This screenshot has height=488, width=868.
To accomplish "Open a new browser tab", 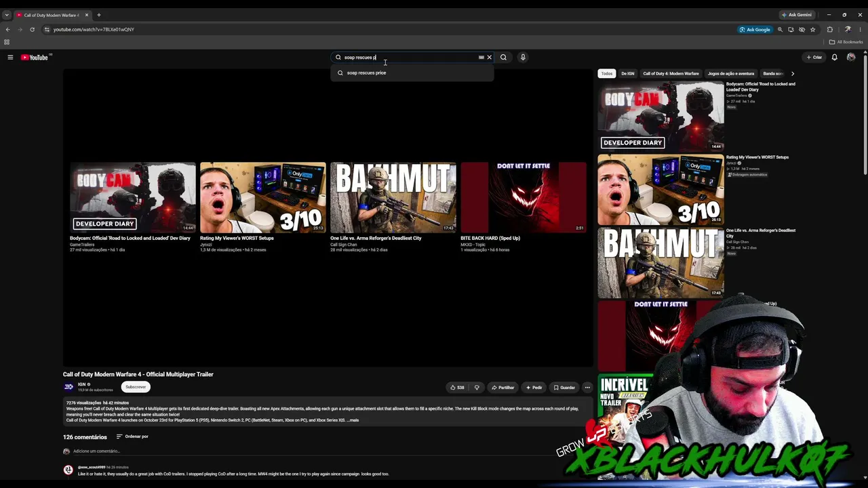I will coord(98,15).
